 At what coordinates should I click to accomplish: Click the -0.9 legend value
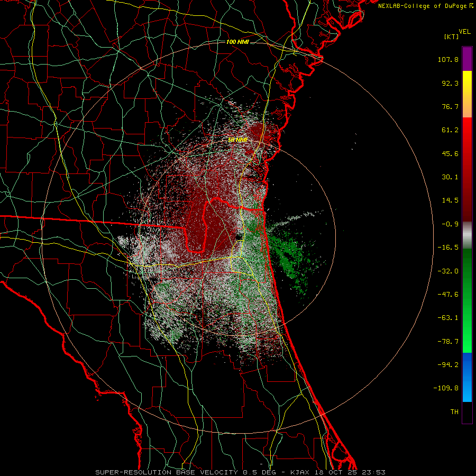[450, 224]
